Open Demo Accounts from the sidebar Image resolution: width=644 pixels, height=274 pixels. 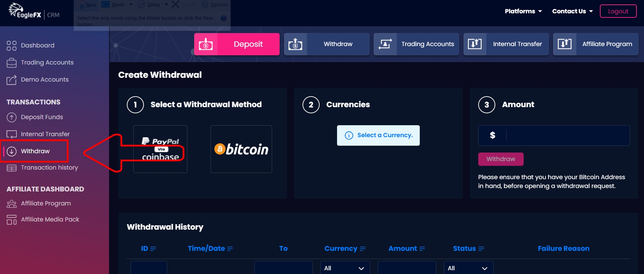tap(44, 80)
